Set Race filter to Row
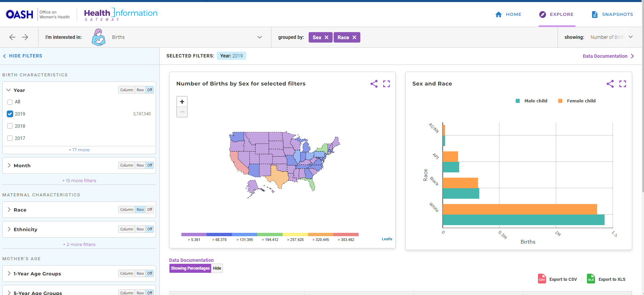The height and width of the screenshot is (295, 644). (140, 210)
